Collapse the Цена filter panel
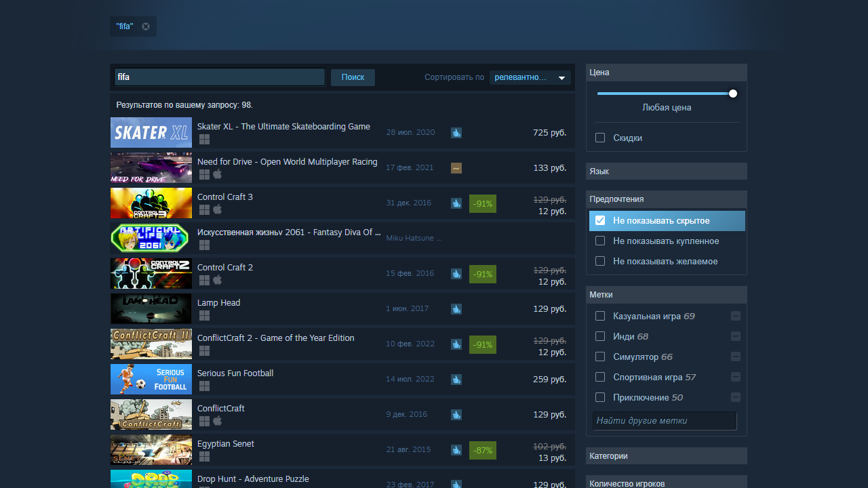Viewport: 868px width, 488px height. (x=667, y=73)
